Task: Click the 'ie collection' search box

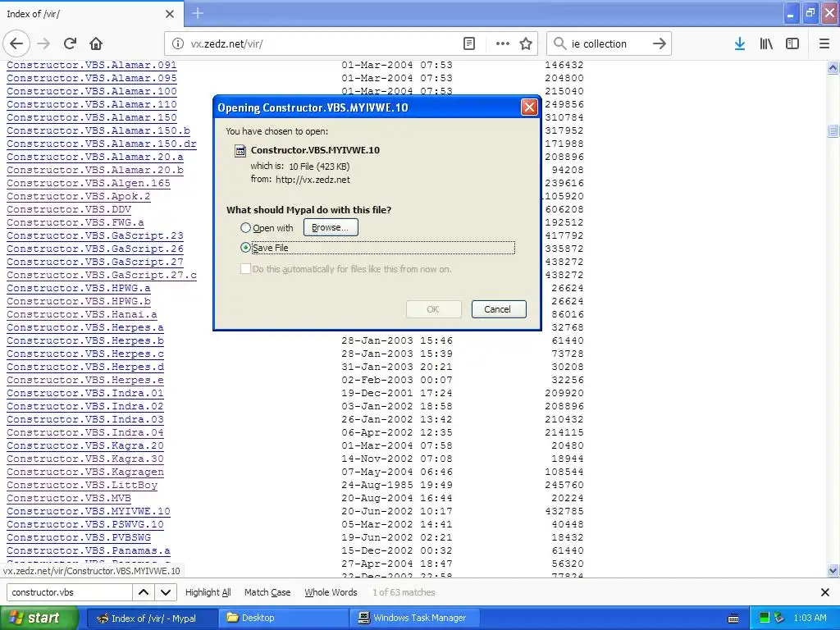Action: pyautogui.click(x=608, y=43)
